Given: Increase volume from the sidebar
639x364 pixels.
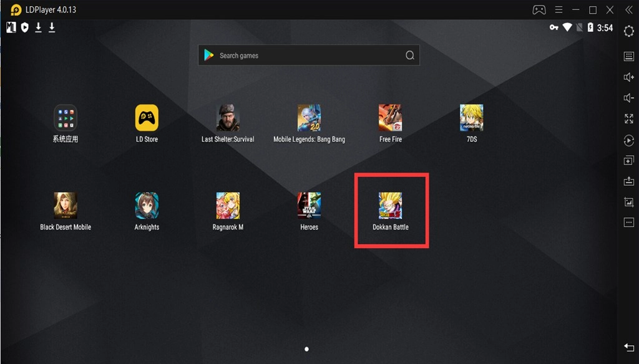Looking at the screenshot, I should coord(628,77).
